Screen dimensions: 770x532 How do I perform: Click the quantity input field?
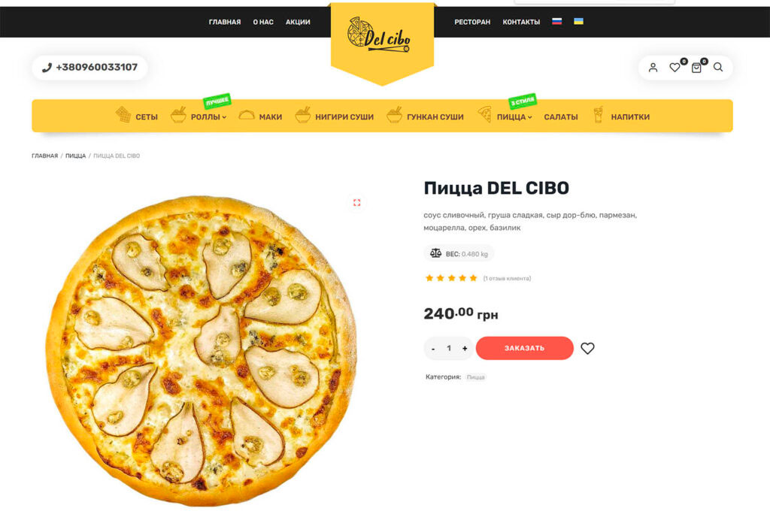tap(449, 349)
